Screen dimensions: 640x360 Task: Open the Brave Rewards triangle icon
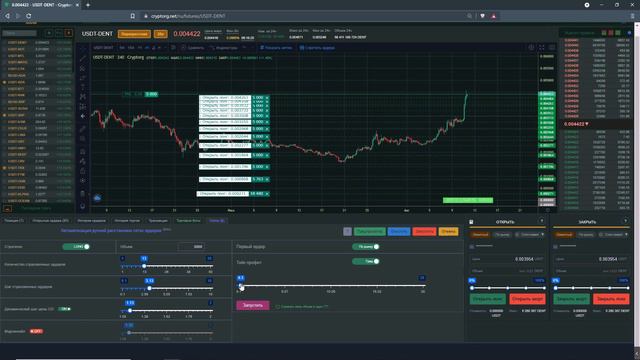click(x=493, y=16)
